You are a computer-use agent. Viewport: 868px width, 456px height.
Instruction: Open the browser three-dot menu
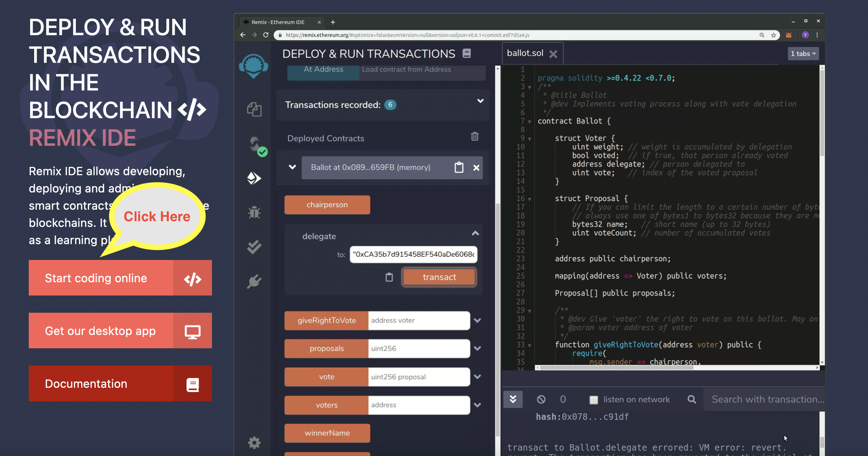coord(817,35)
